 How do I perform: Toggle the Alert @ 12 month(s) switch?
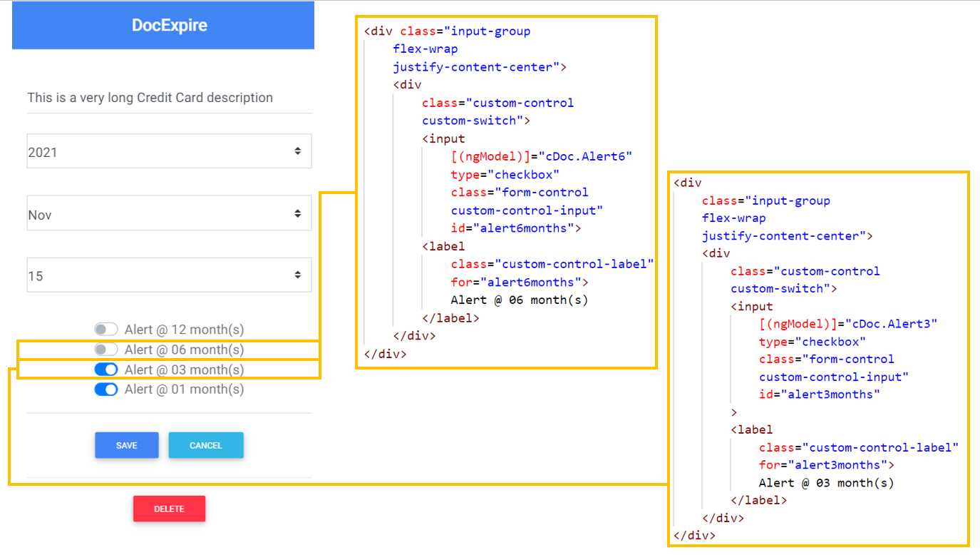pyautogui.click(x=106, y=329)
